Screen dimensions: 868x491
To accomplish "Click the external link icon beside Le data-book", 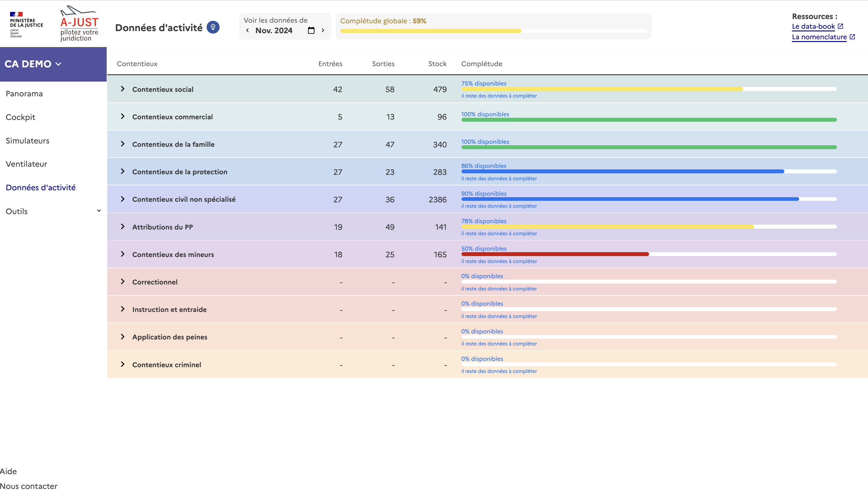I will tap(840, 26).
